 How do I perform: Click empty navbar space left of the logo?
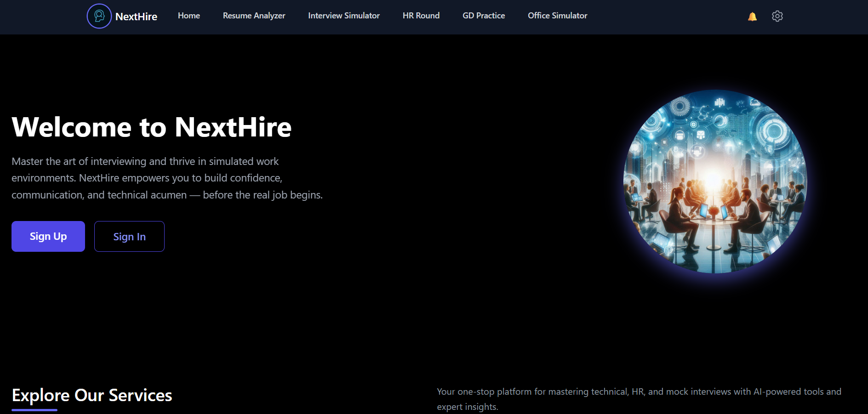click(x=41, y=17)
